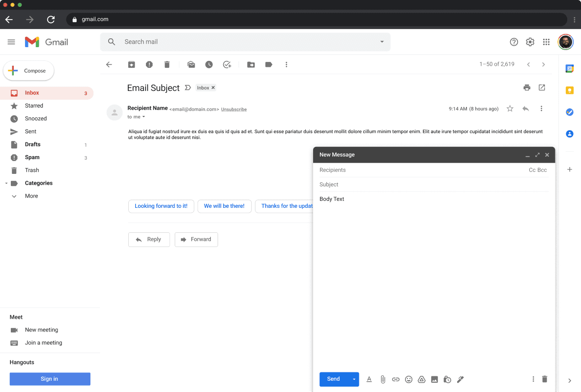Toggle confidential mode lock-clock icon
This screenshot has width=581, height=392.
pyautogui.click(x=447, y=379)
